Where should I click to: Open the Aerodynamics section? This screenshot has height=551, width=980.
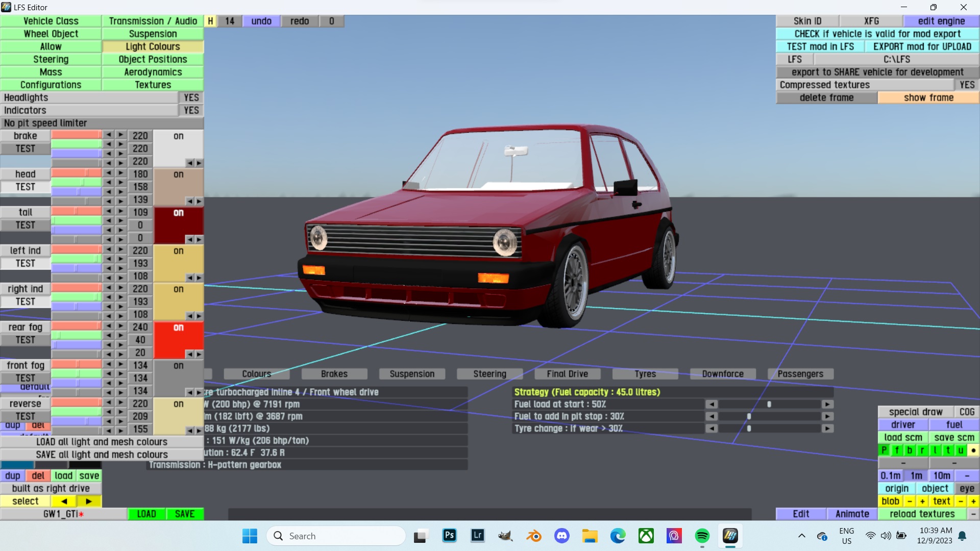[x=153, y=72]
